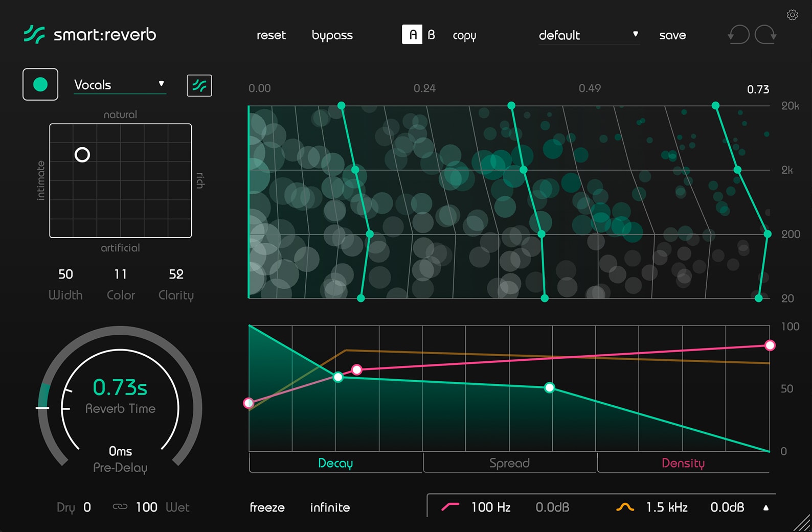Click the 0.73s Reverb Time readout
Screen dimensions: 812x532
pos(120,387)
